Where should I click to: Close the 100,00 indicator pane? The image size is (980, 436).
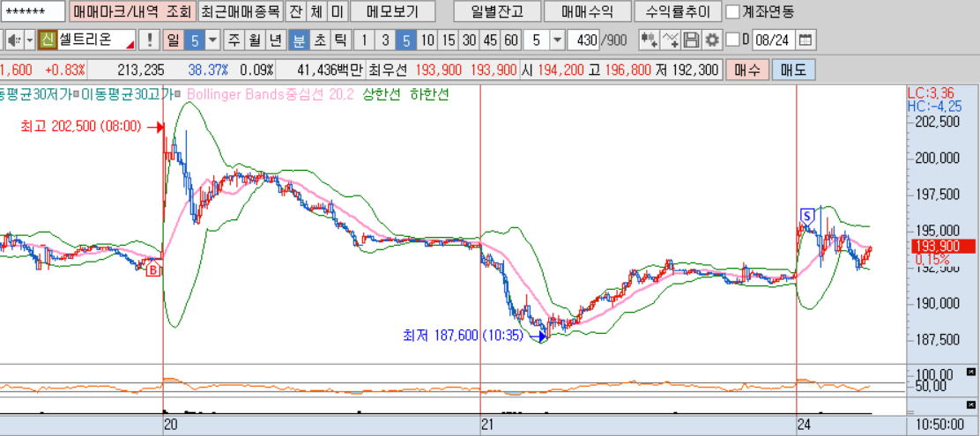[970, 372]
